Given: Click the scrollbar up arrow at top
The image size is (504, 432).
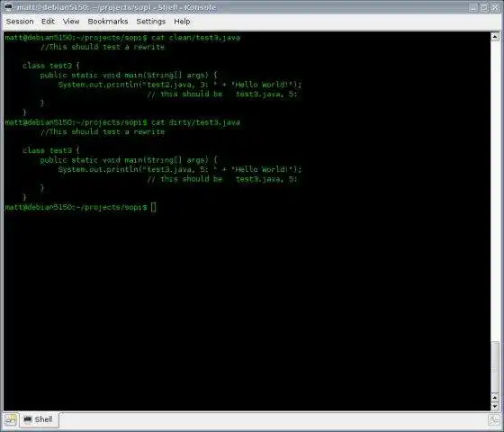Looking at the screenshot, I should tap(495, 37).
